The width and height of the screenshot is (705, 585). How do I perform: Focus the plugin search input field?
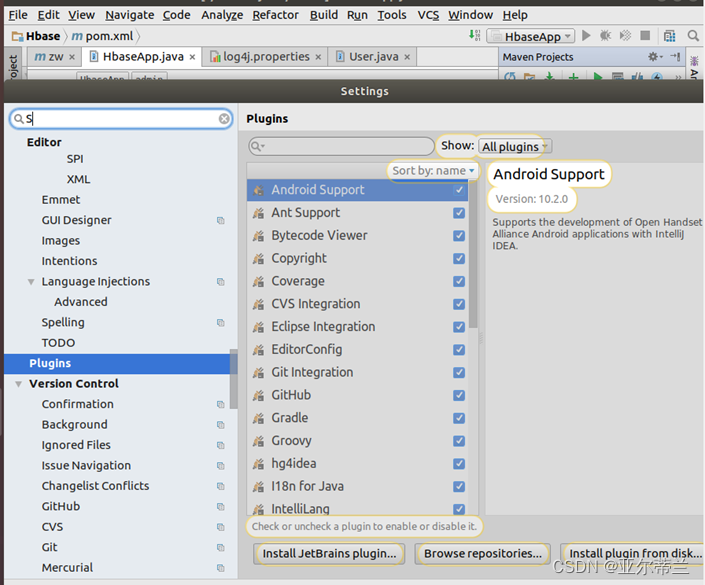(341, 147)
